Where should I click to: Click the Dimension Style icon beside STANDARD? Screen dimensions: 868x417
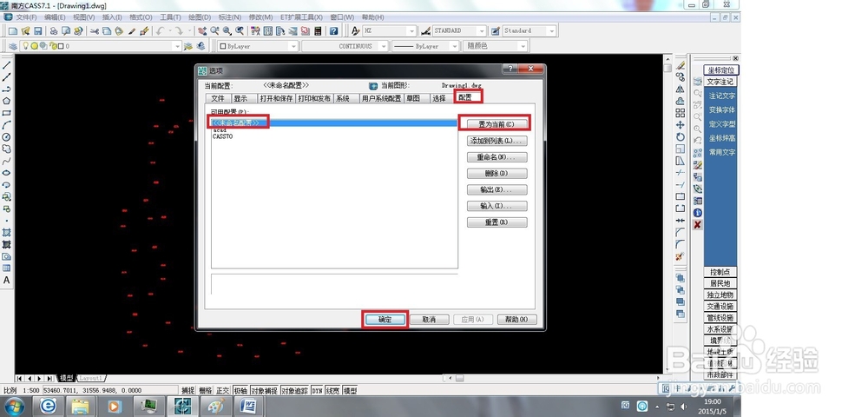click(x=425, y=31)
